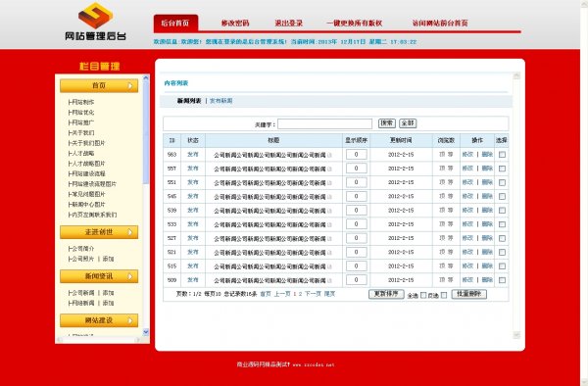Image resolution: width=588 pixels, height=386 pixels.
Task: Open the 发布新闻 link
Action: coord(220,101)
